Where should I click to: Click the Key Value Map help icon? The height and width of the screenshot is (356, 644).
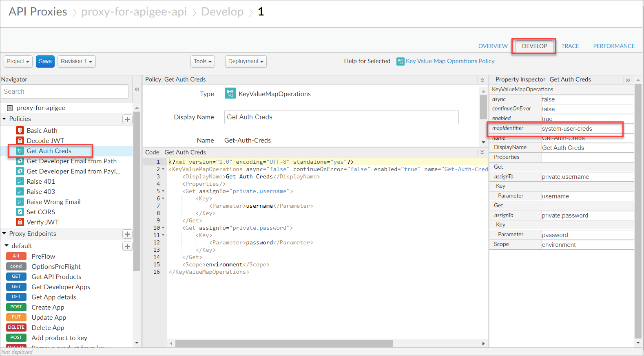point(401,62)
